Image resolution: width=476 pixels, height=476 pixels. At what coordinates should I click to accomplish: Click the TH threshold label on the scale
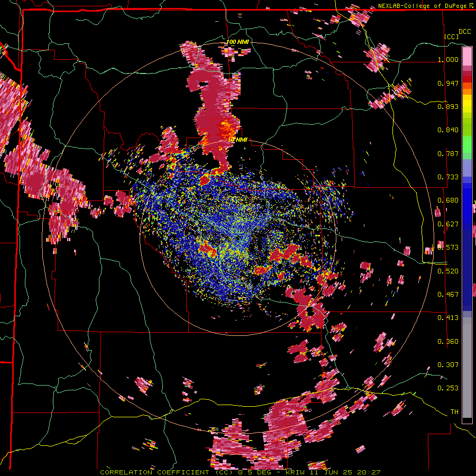click(x=454, y=412)
